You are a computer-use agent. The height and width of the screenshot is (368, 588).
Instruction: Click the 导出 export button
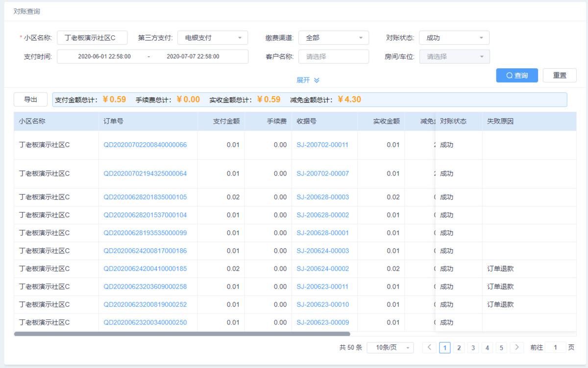(30, 100)
